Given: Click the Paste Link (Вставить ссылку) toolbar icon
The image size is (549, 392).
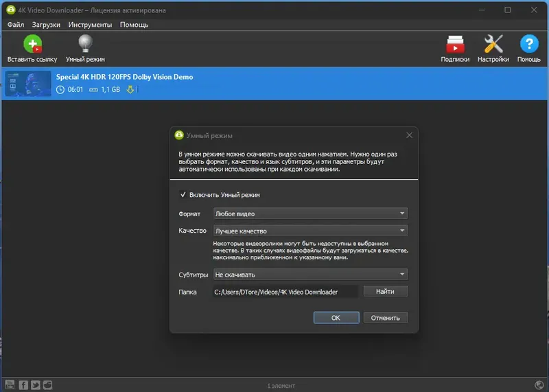Looking at the screenshot, I should tap(32, 44).
